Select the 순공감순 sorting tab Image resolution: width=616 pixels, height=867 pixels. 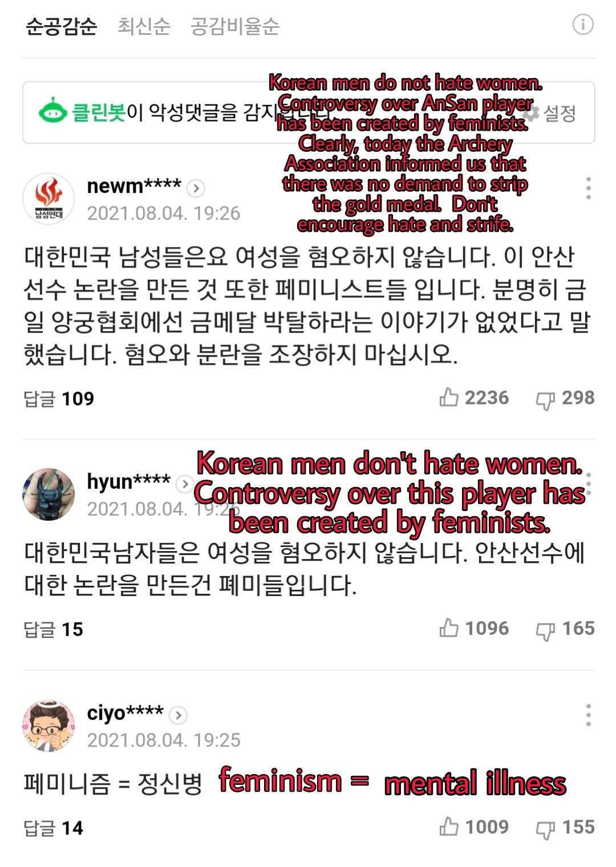[62, 26]
